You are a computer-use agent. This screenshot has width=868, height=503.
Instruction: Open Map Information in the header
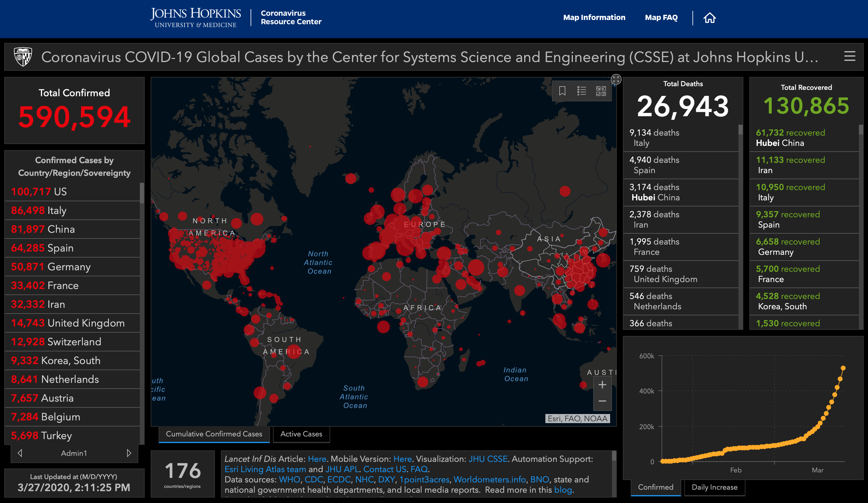point(594,18)
